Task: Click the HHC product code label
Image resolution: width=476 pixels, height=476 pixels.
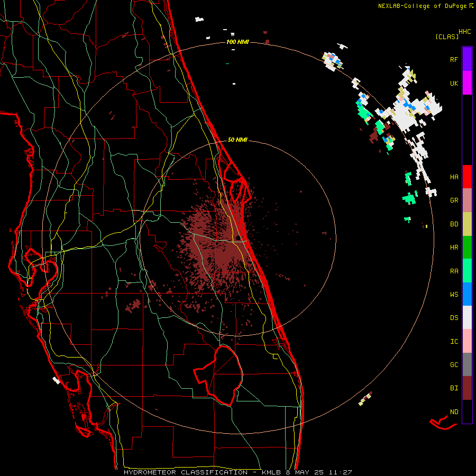Action: pyautogui.click(x=465, y=32)
